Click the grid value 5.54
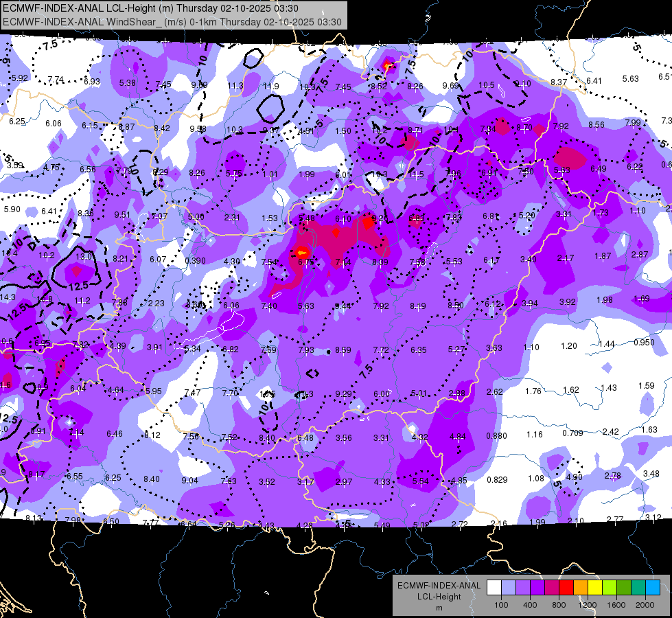 pos(420,481)
